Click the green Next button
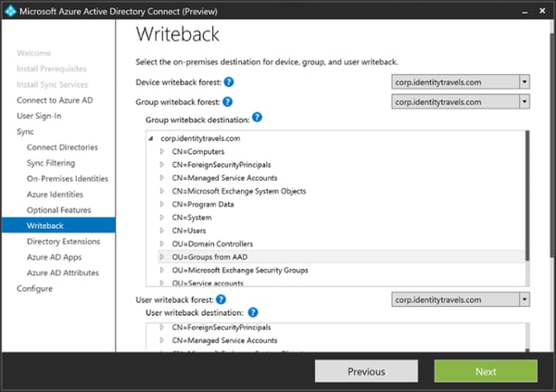Image resolution: width=556 pixels, height=392 pixels. pyautogui.click(x=486, y=372)
